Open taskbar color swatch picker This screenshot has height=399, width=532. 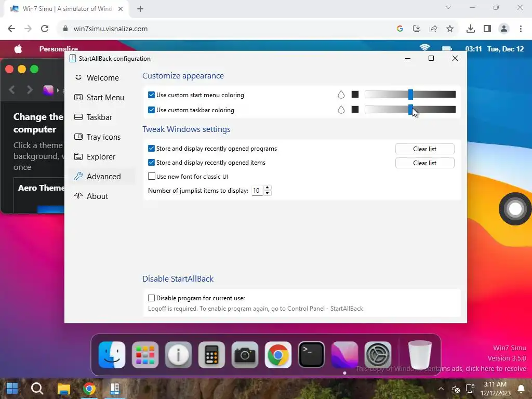pyautogui.click(x=355, y=109)
